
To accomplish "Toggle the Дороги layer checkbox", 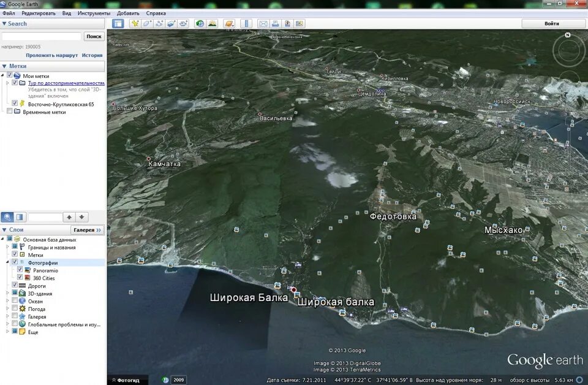I will (15, 285).
